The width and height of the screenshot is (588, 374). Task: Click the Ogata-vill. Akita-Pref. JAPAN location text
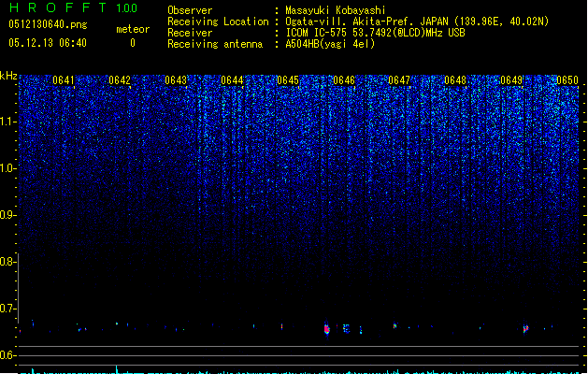417,22
